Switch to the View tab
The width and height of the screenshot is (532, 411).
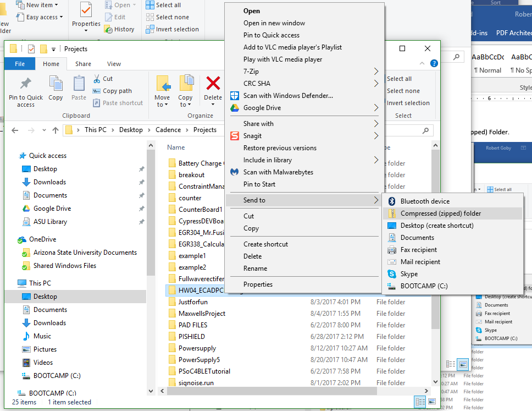[x=114, y=64]
